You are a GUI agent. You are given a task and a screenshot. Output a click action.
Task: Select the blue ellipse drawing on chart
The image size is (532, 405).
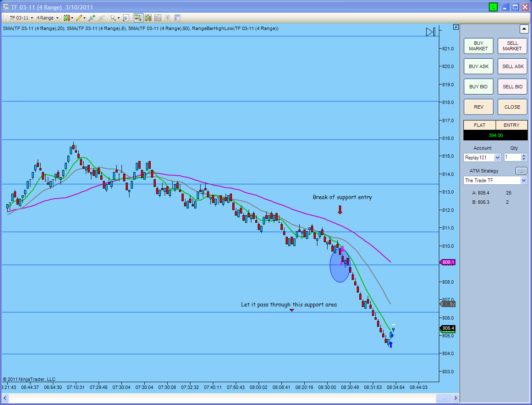tap(340, 265)
